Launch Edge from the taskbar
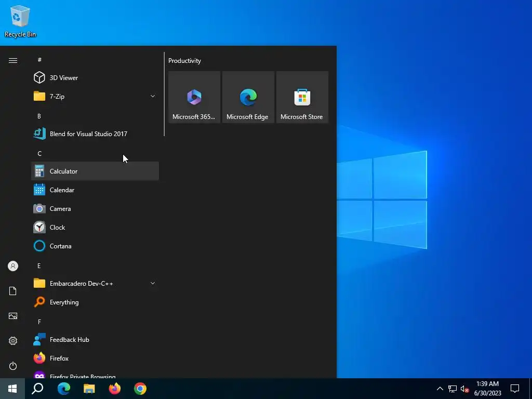This screenshot has height=399, width=532. click(63, 389)
